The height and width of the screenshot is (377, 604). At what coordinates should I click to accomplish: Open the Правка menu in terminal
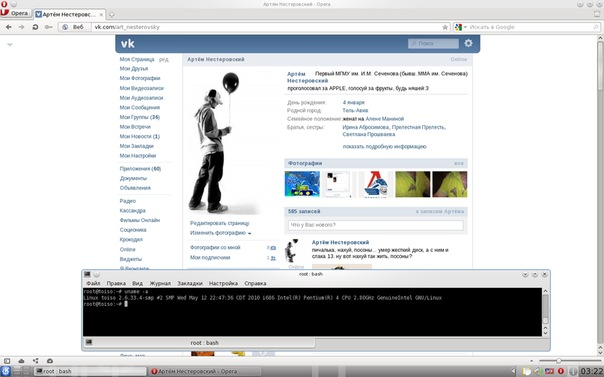[x=116, y=283]
